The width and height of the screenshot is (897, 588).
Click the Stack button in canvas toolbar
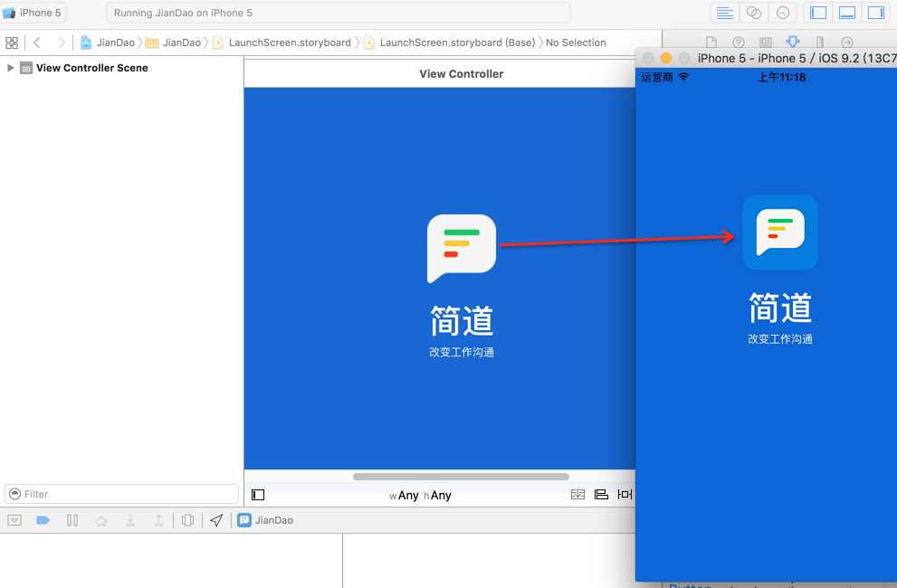pos(577,494)
